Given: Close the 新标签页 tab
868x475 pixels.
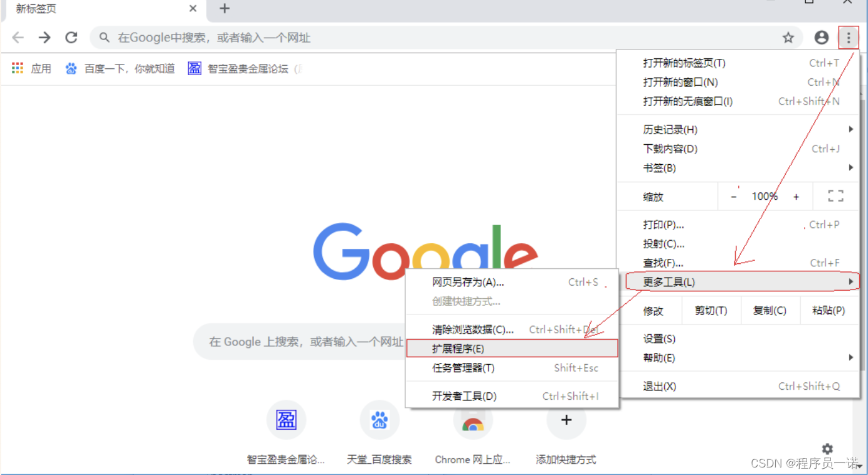Looking at the screenshot, I should (193, 8).
